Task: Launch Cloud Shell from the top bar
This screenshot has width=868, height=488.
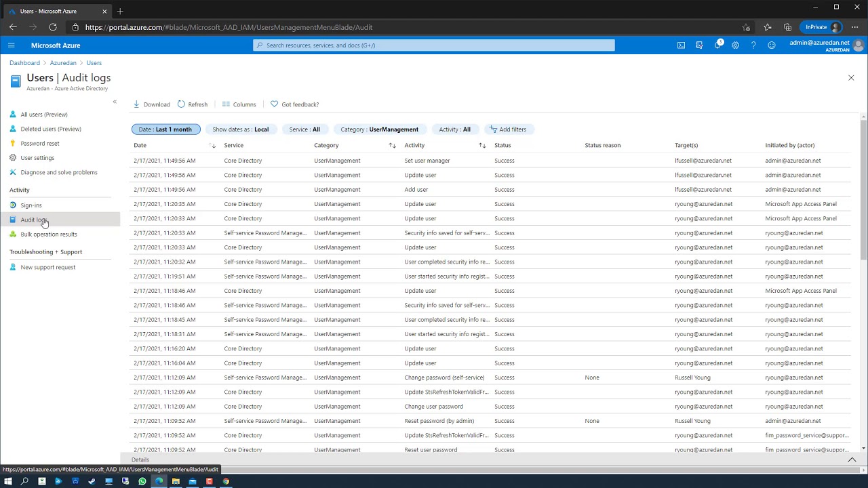Action: click(681, 45)
